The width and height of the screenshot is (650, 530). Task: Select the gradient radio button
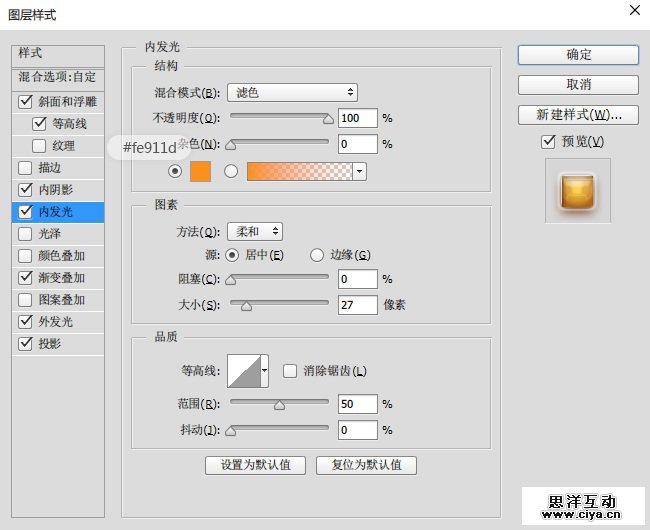(231, 171)
